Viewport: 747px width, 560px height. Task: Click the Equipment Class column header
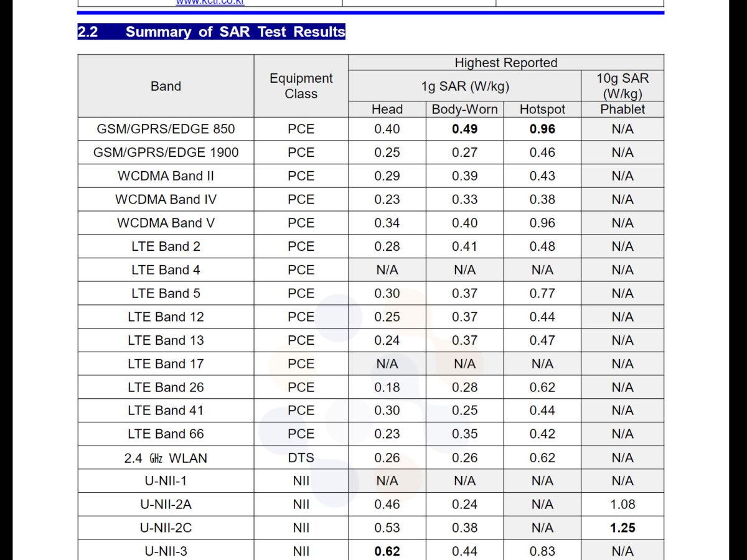coord(301,86)
